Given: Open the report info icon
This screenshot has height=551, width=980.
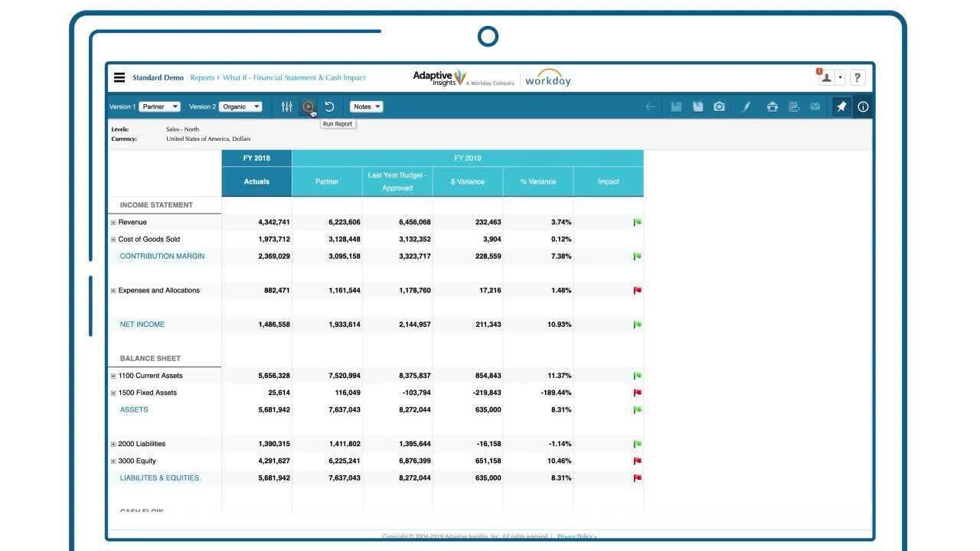Looking at the screenshot, I should coord(863,107).
